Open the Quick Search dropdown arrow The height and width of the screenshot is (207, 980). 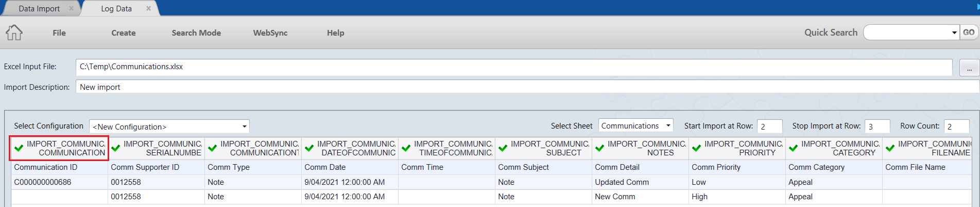pos(954,33)
